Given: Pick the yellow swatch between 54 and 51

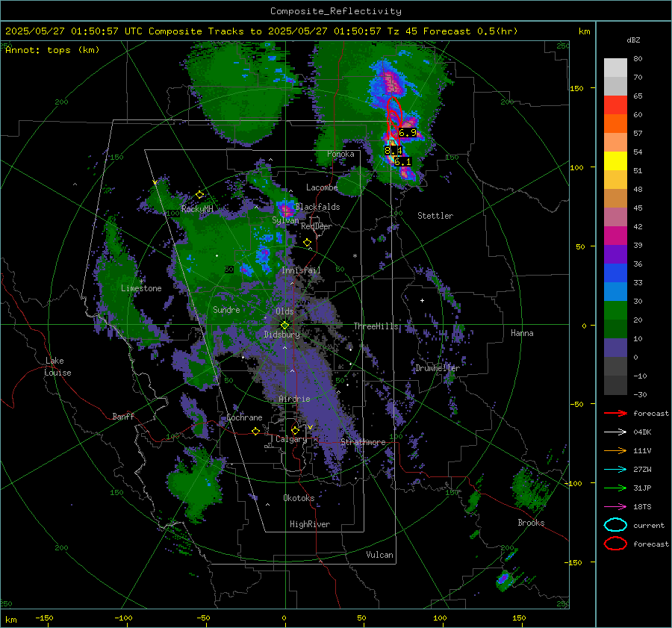Looking at the screenshot, I should coord(615,161).
